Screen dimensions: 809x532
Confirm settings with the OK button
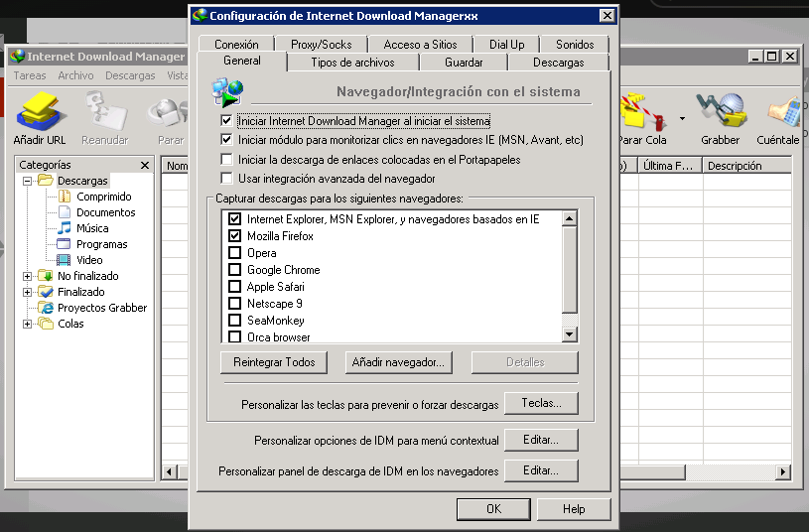point(493,509)
